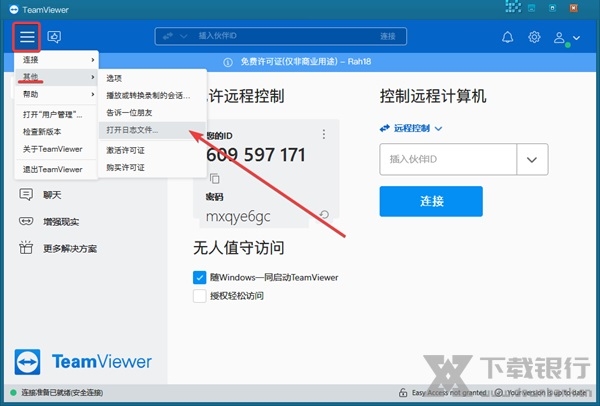This screenshot has width=600, height=406.
Task: Enable the 授权轻松访问 checkbox
Action: 199,296
